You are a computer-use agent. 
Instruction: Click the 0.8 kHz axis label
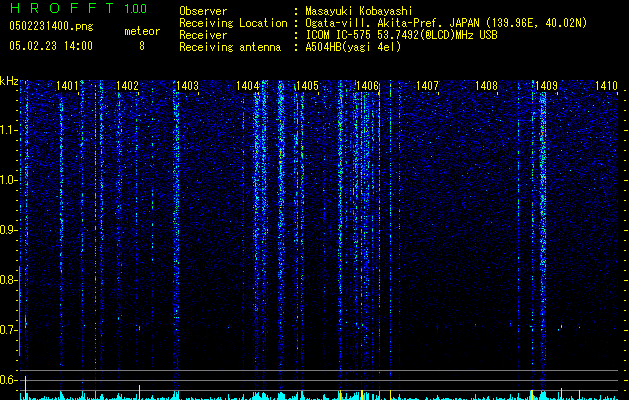[x=9, y=280]
